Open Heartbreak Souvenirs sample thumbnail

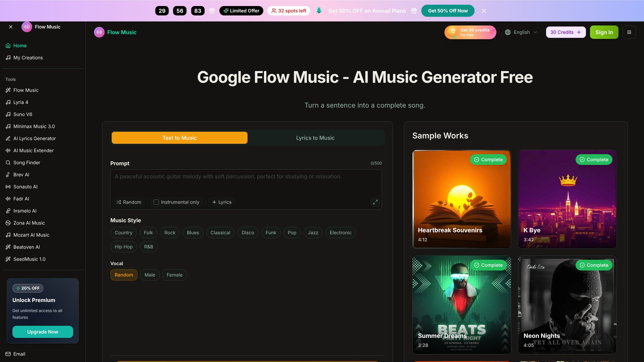(462, 199)
